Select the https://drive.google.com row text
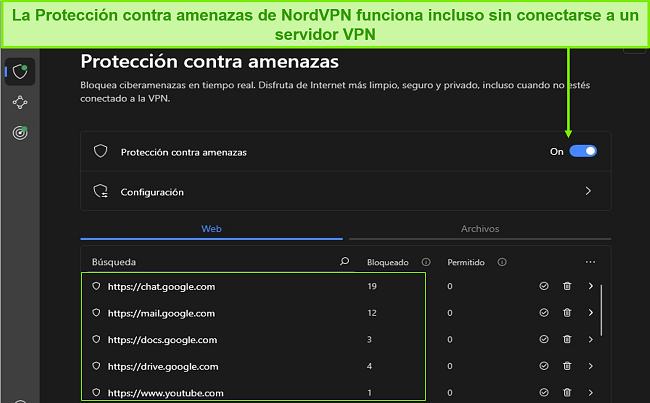The image size is (650, 403). pos(163,367)
